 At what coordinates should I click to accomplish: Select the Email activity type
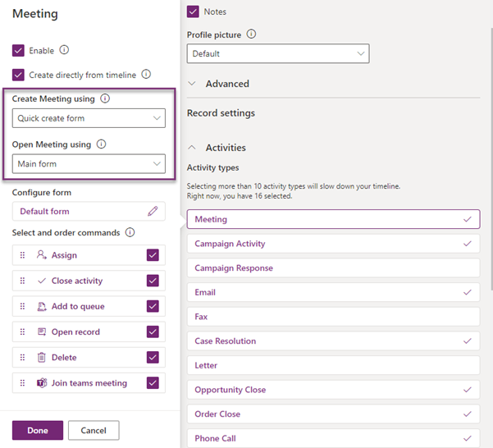333,292
